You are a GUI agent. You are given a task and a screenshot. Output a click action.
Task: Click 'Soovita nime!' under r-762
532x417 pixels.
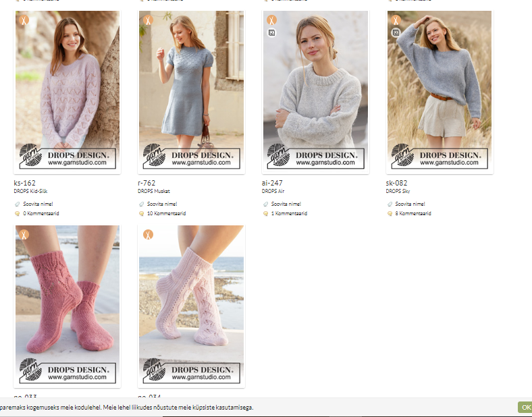pos(162,204)
